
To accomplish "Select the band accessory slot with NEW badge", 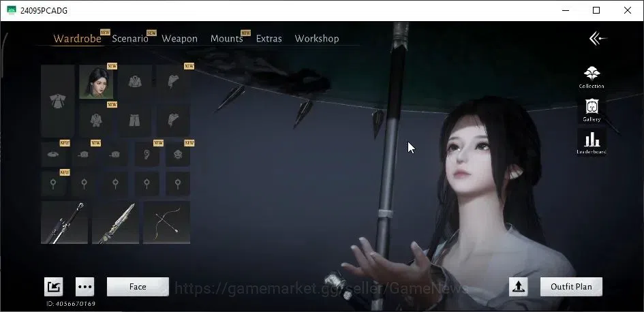I will click(85, 155).
